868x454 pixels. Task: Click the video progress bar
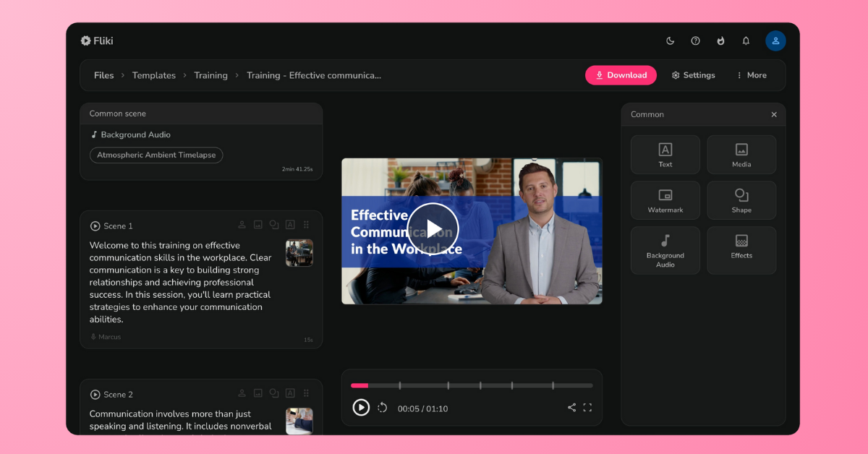coord(471,385)
